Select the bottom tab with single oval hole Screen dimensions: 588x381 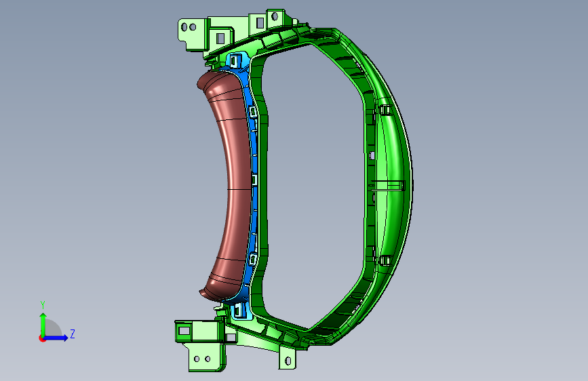(x=288, y=359)
